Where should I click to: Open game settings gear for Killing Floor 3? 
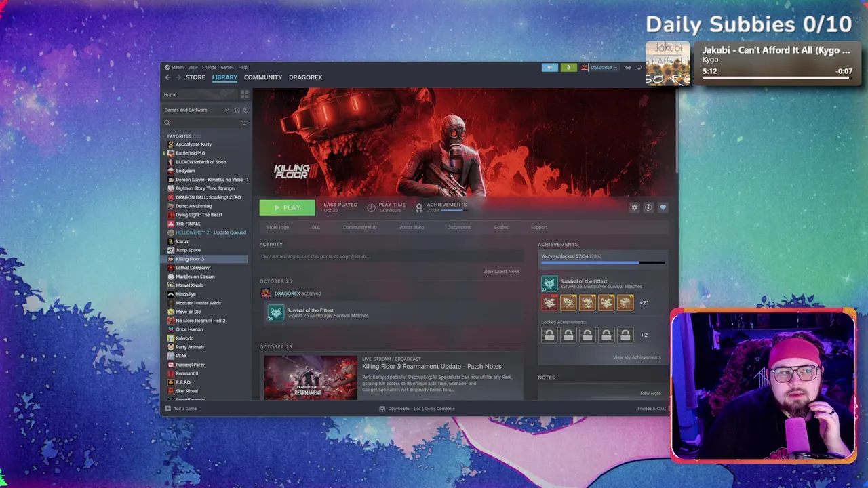635,207
